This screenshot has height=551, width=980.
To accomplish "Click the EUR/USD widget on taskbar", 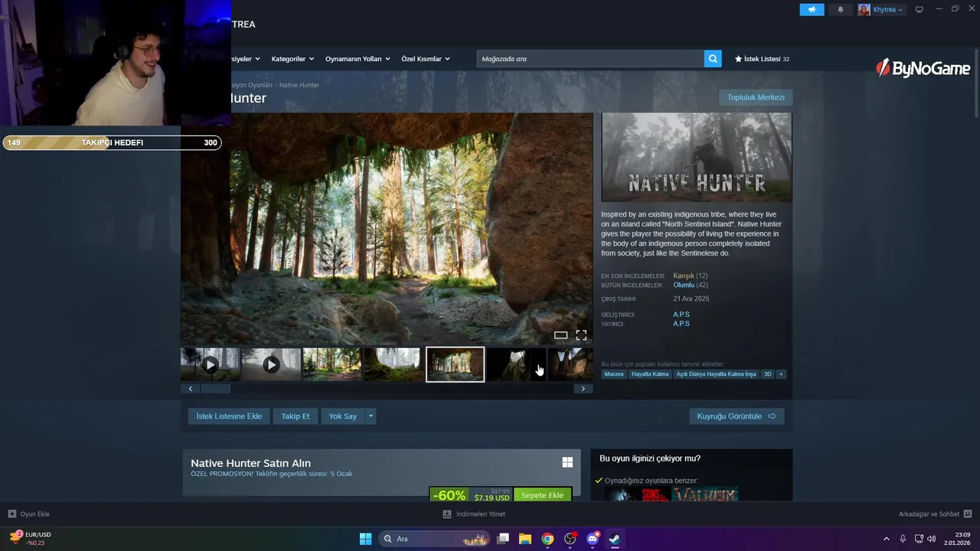I will (x=31, y=539).
